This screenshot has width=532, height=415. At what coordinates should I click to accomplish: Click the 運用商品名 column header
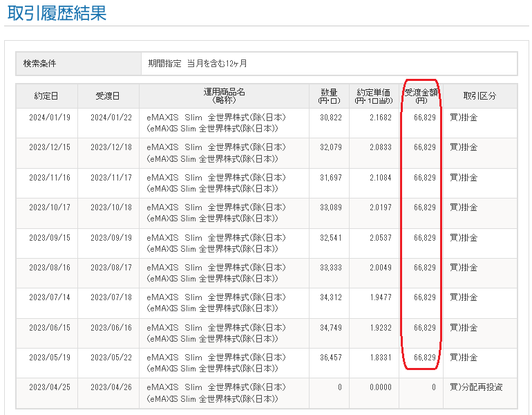coord(224,95)
